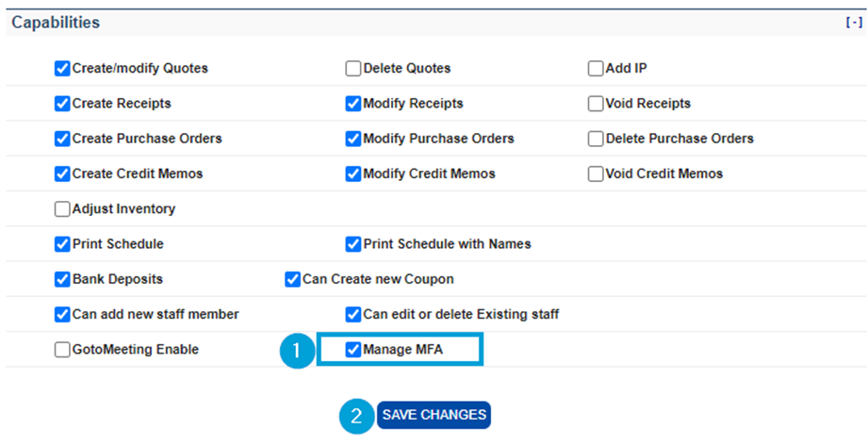Check the Add IP checkbox
The width and height of the screenshot is (868, 446).
coord(596,68)
